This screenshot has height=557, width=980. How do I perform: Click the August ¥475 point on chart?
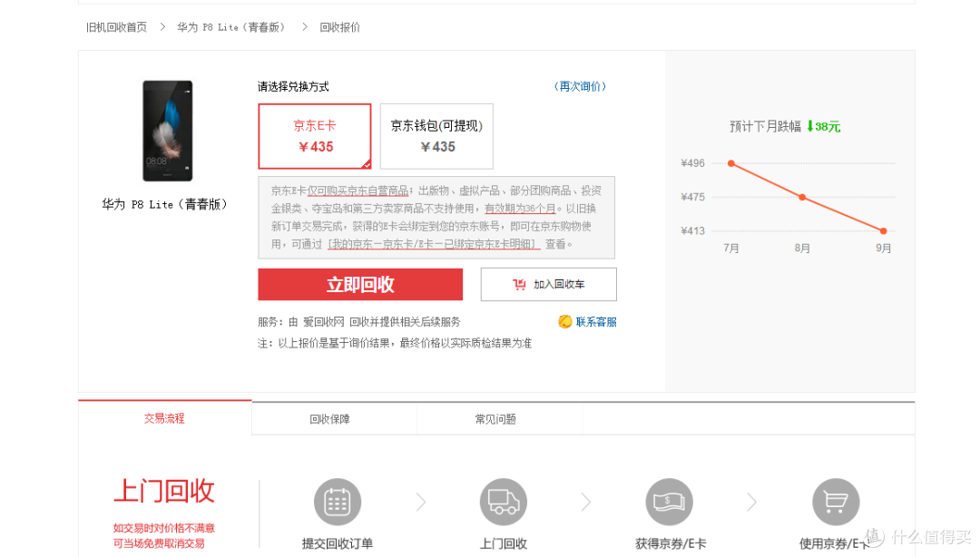802,197
